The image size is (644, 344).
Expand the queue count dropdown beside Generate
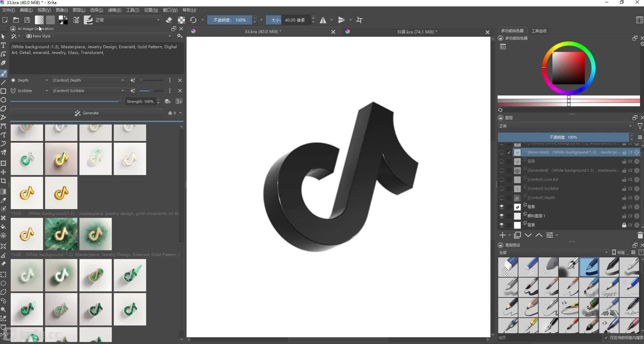coord(180,113)
